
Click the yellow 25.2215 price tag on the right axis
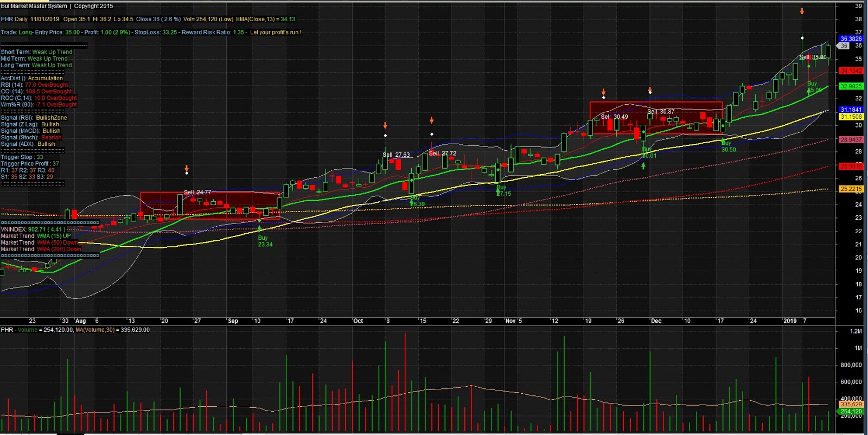[851, 189]
